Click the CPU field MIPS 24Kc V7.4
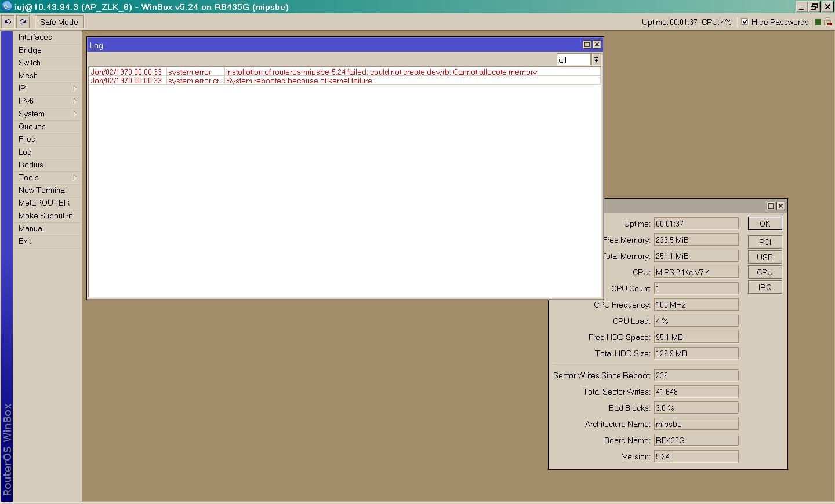 pos(696,272)
